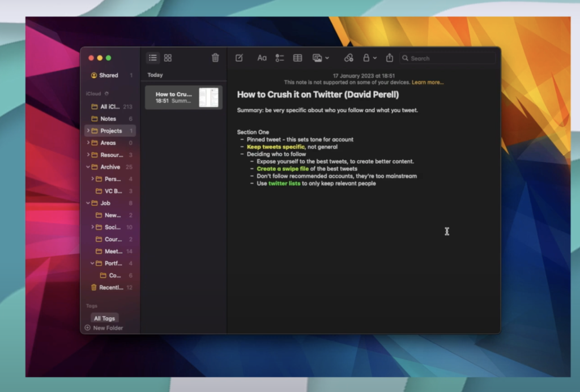Expand the Pers... subfolder chevron

[x=92, y=178]
